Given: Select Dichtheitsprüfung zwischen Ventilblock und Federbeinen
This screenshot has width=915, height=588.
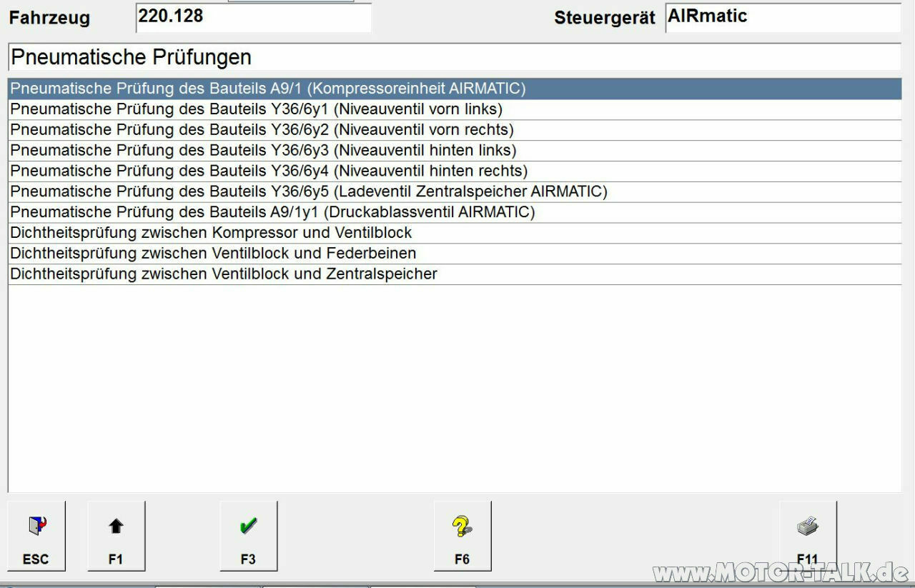Looking at the screenshot, I should click(x=455, y=254).
